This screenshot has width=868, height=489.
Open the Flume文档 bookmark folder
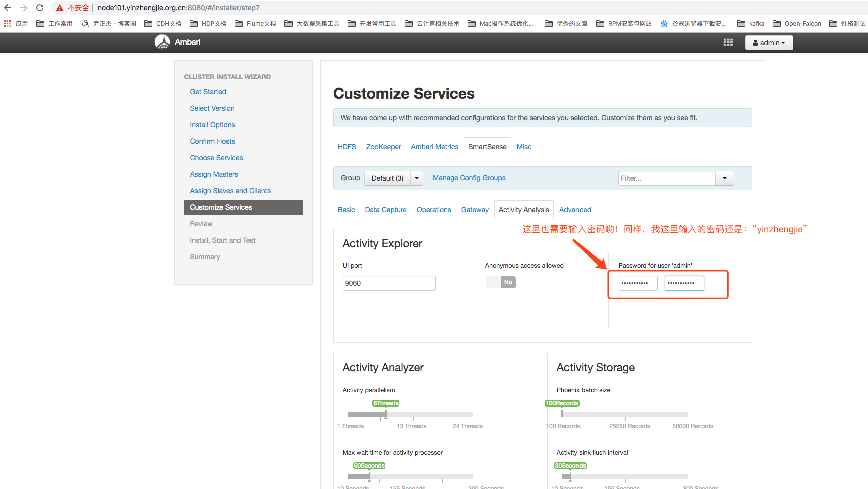click(255, 23)
